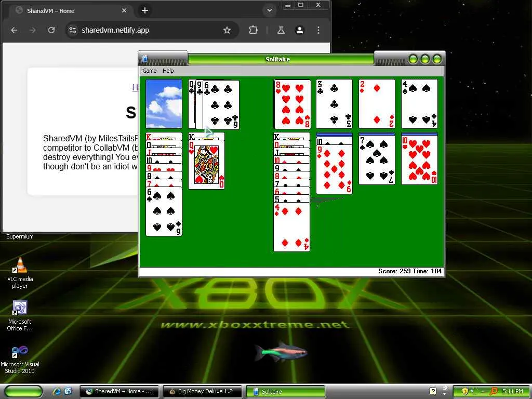View site information beside the URL
Viewport: 532px width, 399px height.
tap(73, 30)
